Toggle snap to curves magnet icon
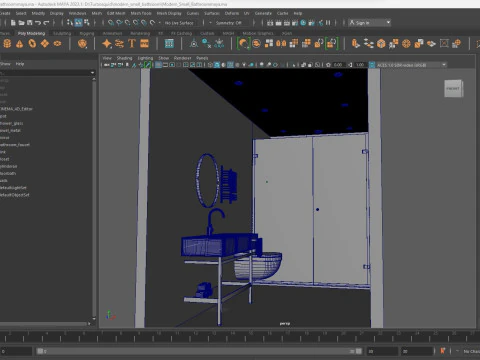This screenshot has width=480, height=360. tap(119, 23)
